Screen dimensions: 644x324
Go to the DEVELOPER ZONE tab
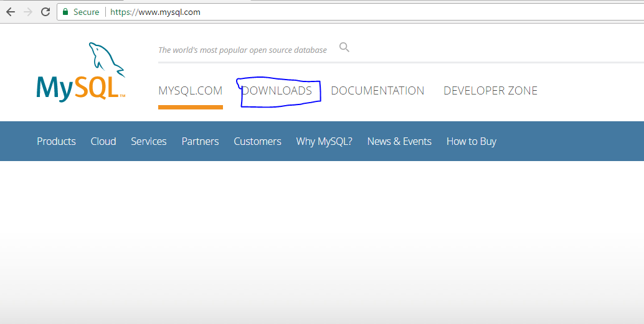click(490, 91)
